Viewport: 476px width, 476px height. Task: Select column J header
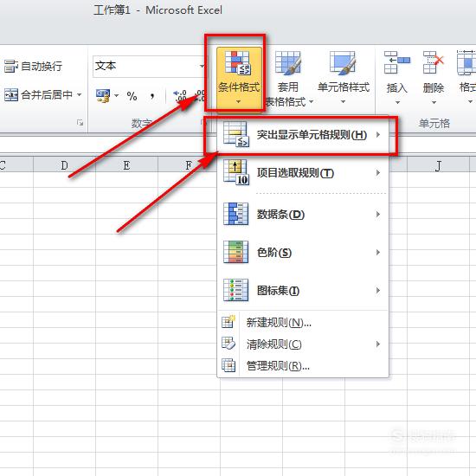(x=438, y=164)
